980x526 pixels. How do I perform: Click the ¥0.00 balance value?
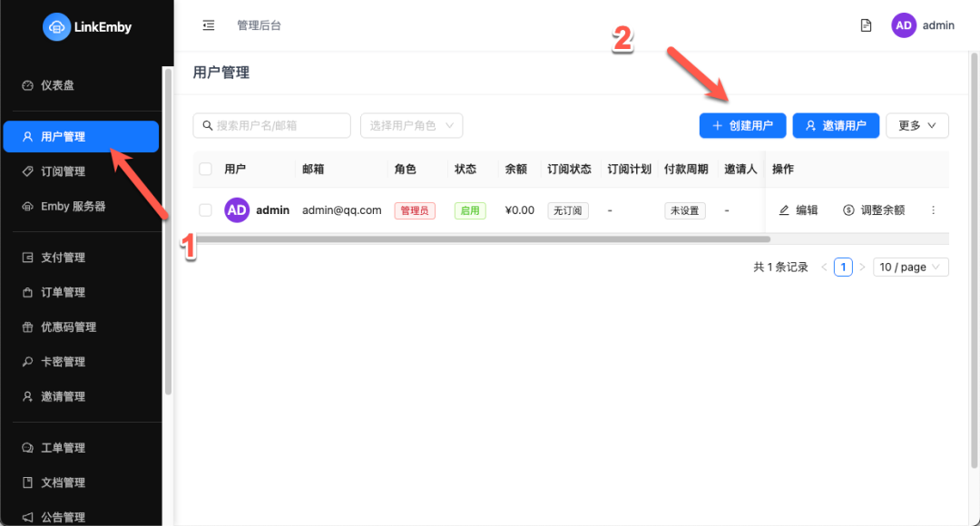point(519,210)
